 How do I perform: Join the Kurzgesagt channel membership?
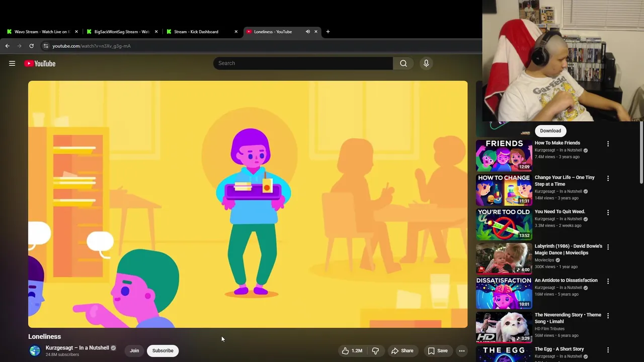pyautogui.click(x=134, y=351)
